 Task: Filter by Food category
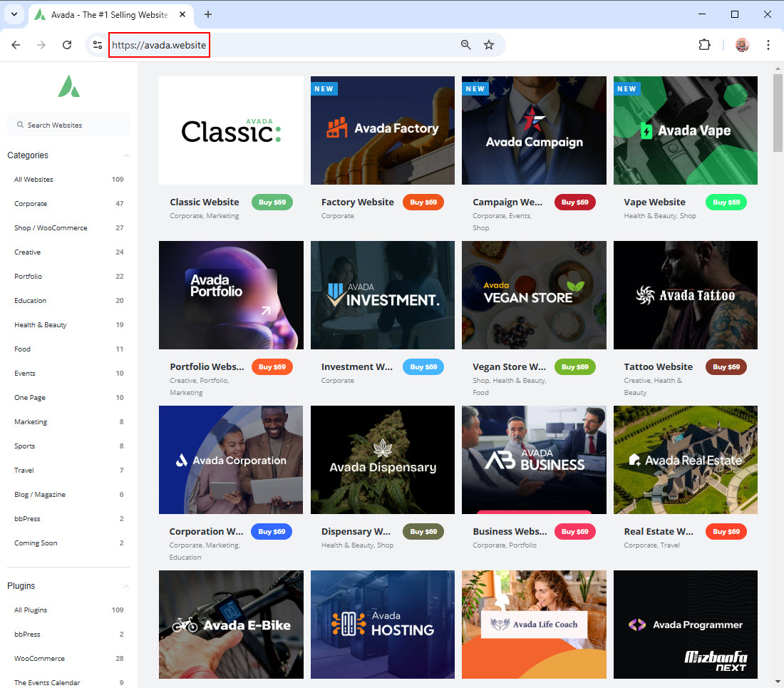click(x=69, y=349)
